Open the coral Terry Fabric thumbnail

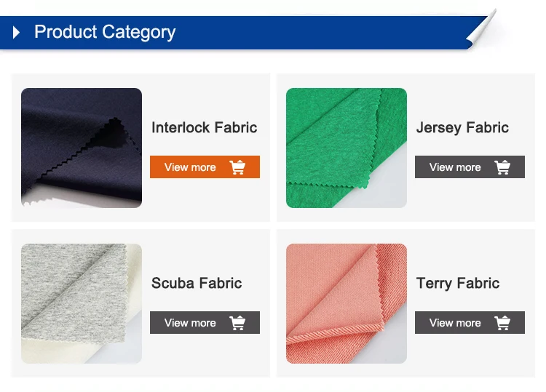[347, 304]
